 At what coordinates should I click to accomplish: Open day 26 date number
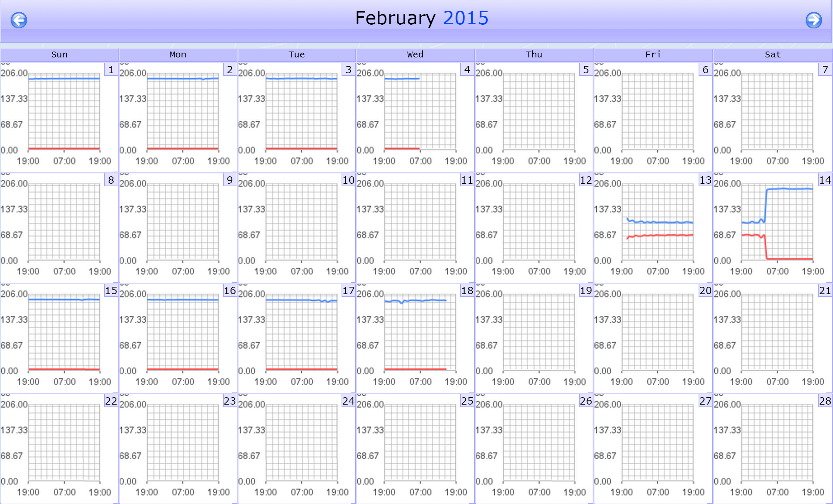[x=586, y=401]
